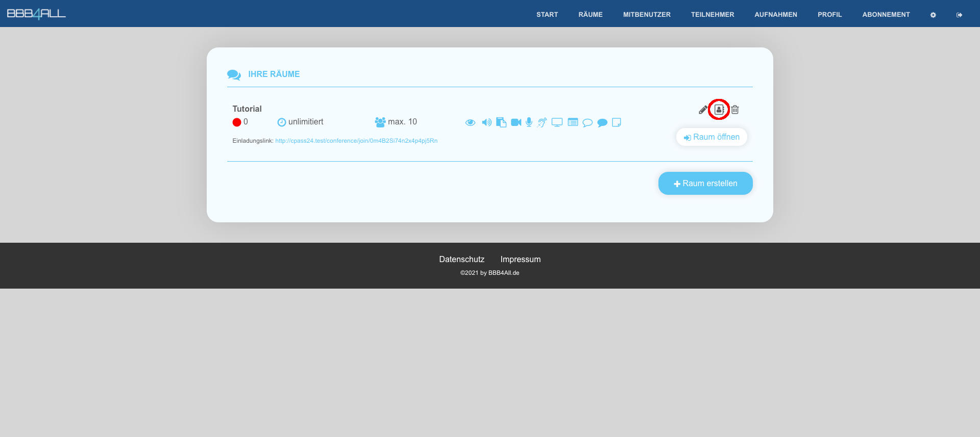Screen dimensions: 980x437
Task: Click the ©2021 by BBB4All.de text
Action: [490, 273]
